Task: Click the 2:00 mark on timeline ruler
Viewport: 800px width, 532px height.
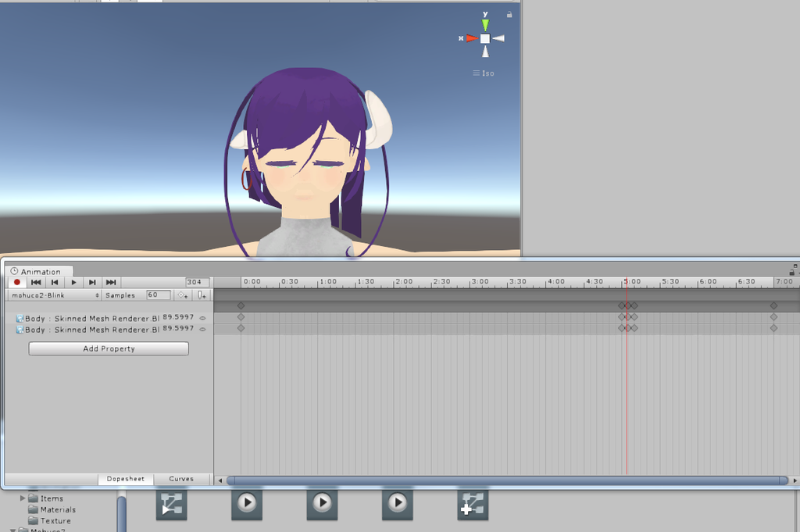Action: coord(404,281)
